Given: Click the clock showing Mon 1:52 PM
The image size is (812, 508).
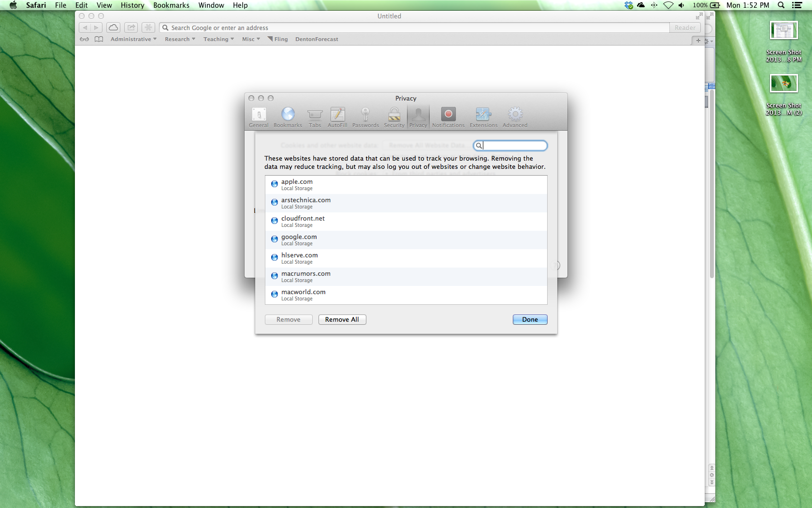Looking at the screenshot, I should click(x=748, y=5).
